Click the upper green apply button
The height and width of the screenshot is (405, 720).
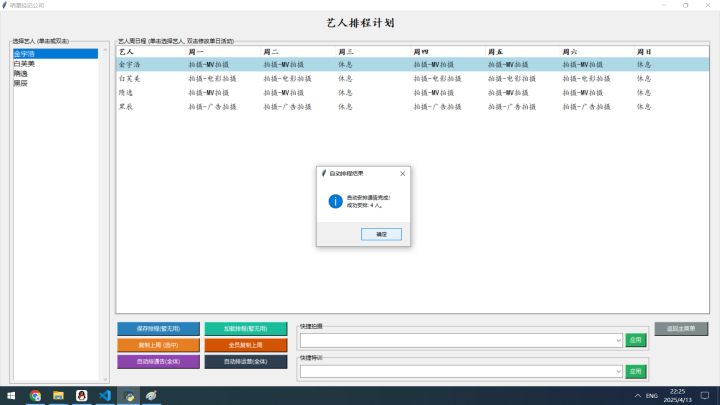tap(636, 340)
